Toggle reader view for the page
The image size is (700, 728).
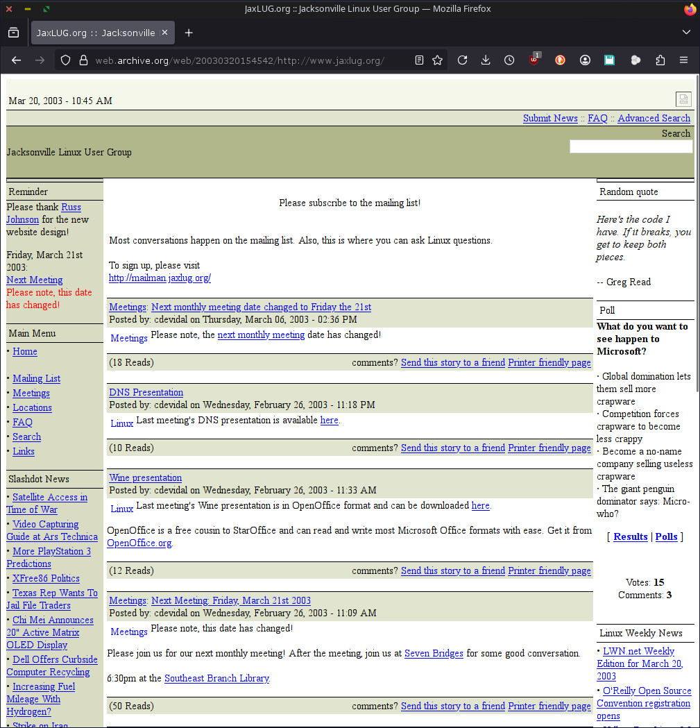click(419, 60)
